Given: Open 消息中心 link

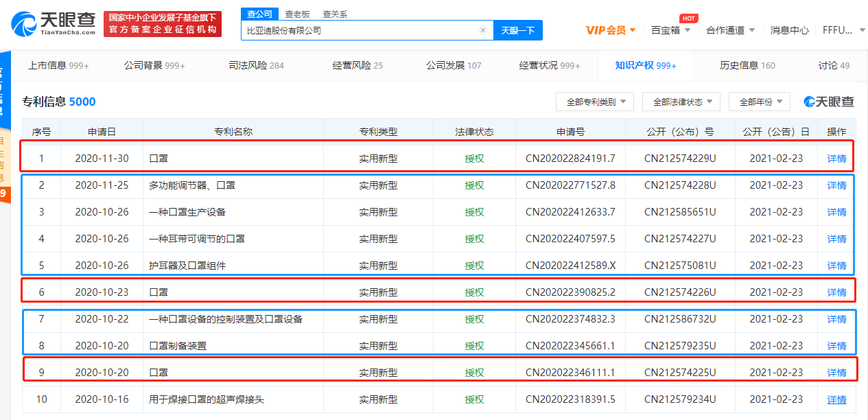Looking at the screenshot, I should 789,30.
